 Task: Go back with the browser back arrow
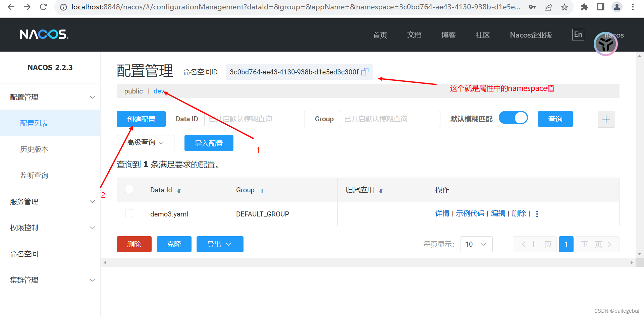11,7
